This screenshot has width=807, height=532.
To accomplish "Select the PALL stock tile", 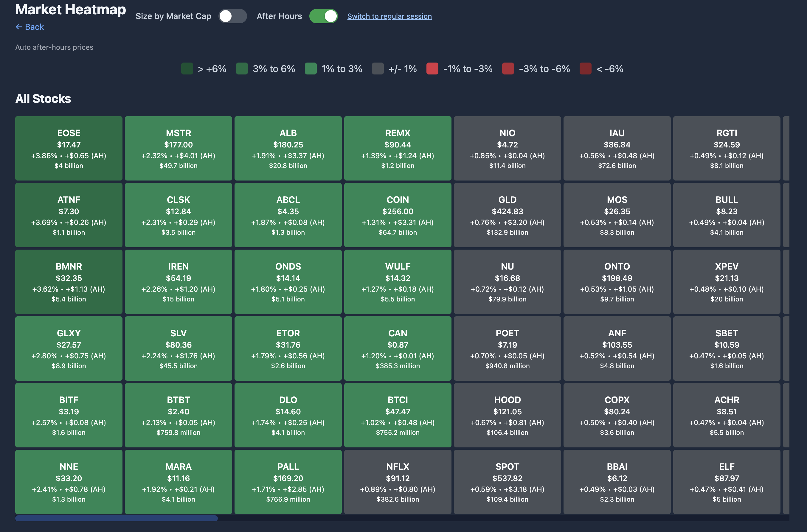I will click(x=288, y=482).
